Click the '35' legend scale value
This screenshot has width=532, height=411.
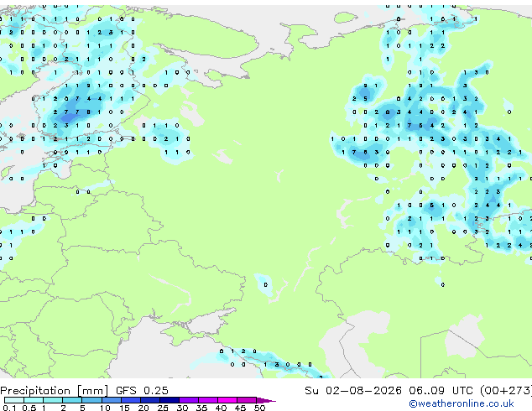(x=201, y=408)
